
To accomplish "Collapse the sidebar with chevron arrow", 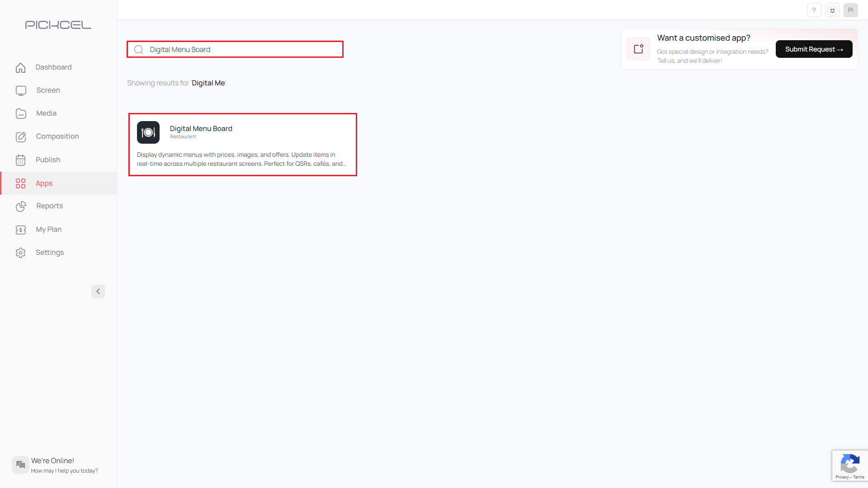I will click(98, 291).
